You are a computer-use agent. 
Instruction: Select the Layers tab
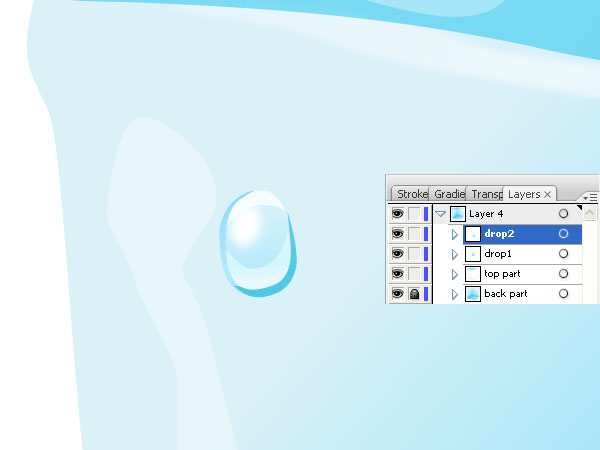[524, 194]
